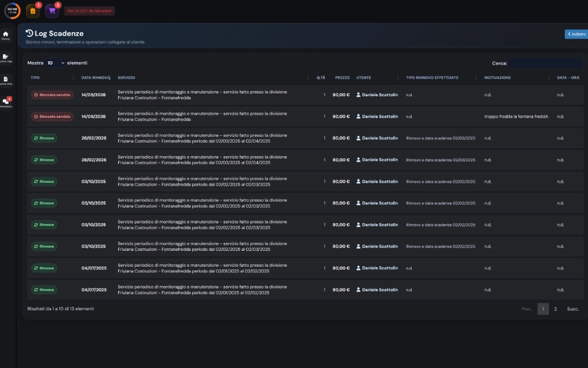Open the storage usage ring indicator
Screen dimensions: 588x368
12,11
